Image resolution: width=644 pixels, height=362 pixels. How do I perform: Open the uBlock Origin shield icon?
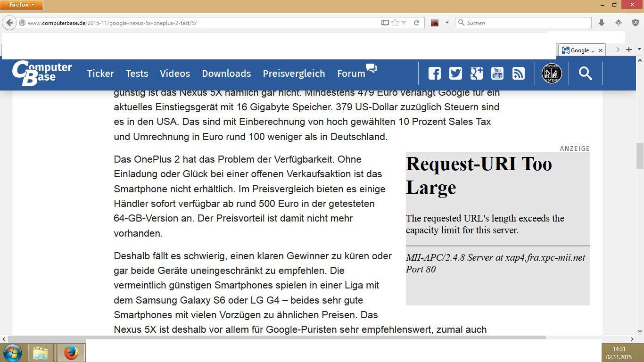635,23
